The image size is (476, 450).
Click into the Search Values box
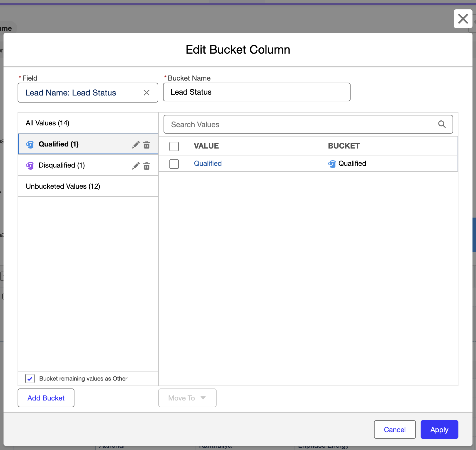tap(308, 124)
